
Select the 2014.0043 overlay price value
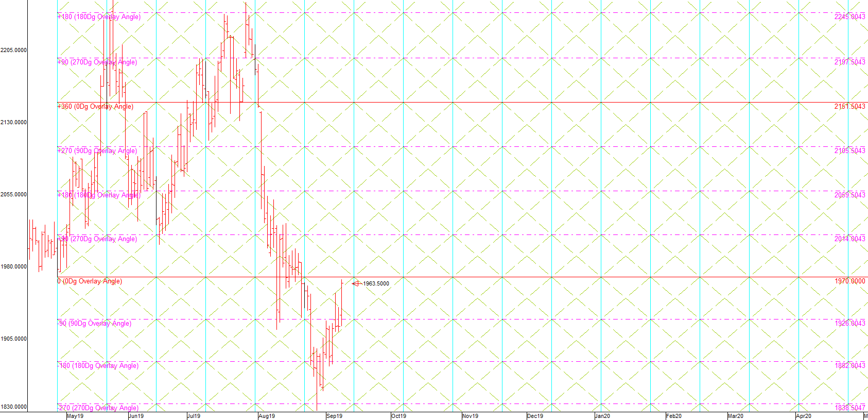[x=850, y=239]
